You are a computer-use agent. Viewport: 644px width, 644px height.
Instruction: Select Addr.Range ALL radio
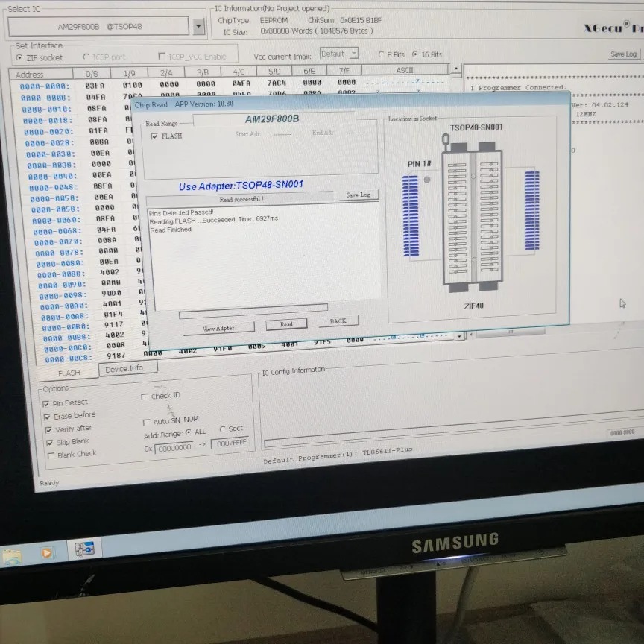click(x=189, y=432)
